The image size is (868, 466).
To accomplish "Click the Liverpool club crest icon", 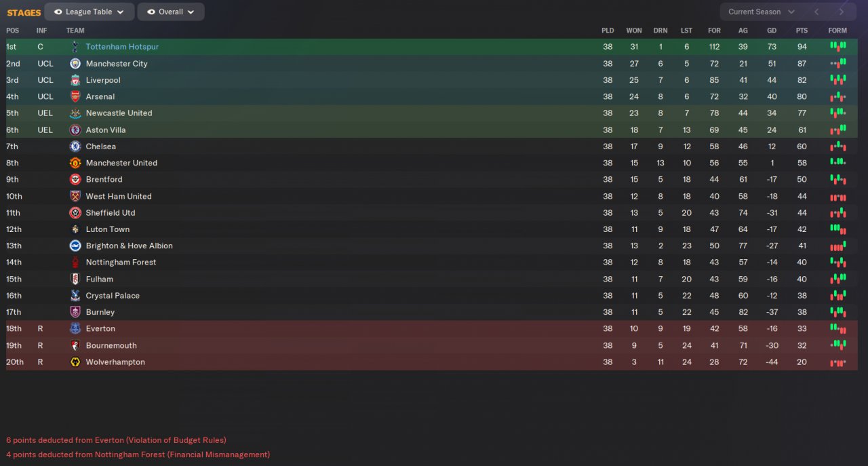I will [x=75, y=80].
